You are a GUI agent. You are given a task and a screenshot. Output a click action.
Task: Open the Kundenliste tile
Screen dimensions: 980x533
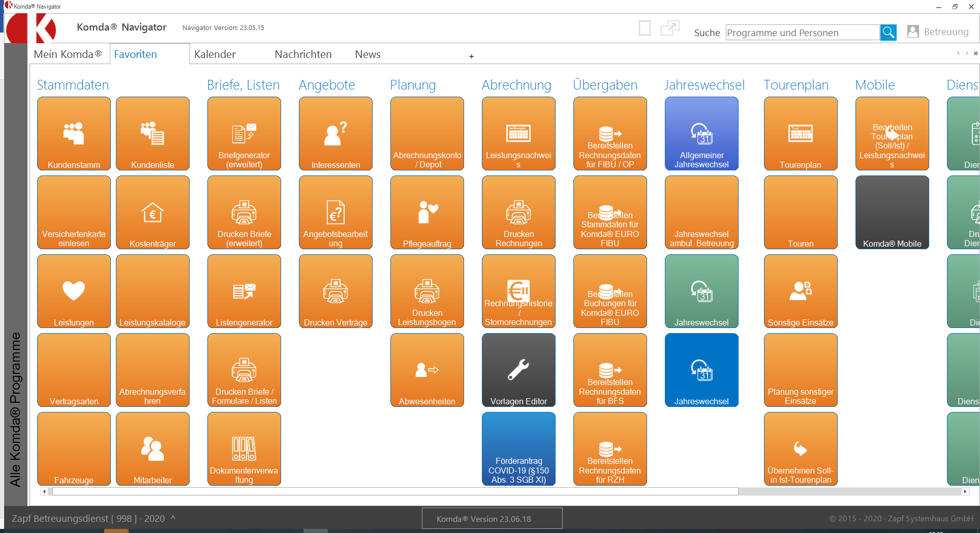coord(152,133)
